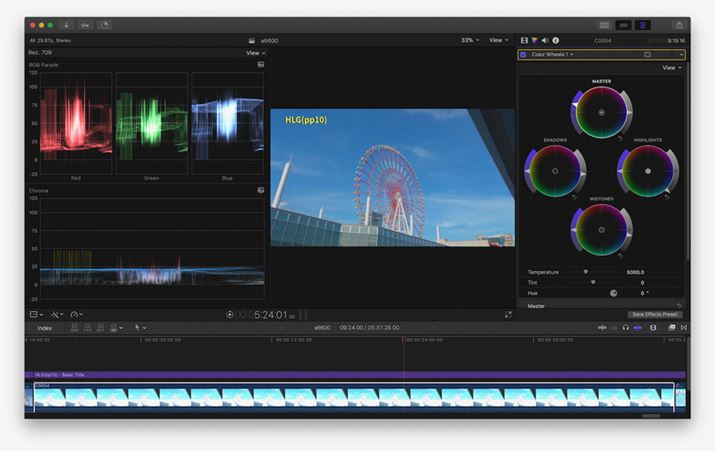715x451 pixels.
Task: Open the Color inspector triangle icon
Action: click(x=535, y=40)
